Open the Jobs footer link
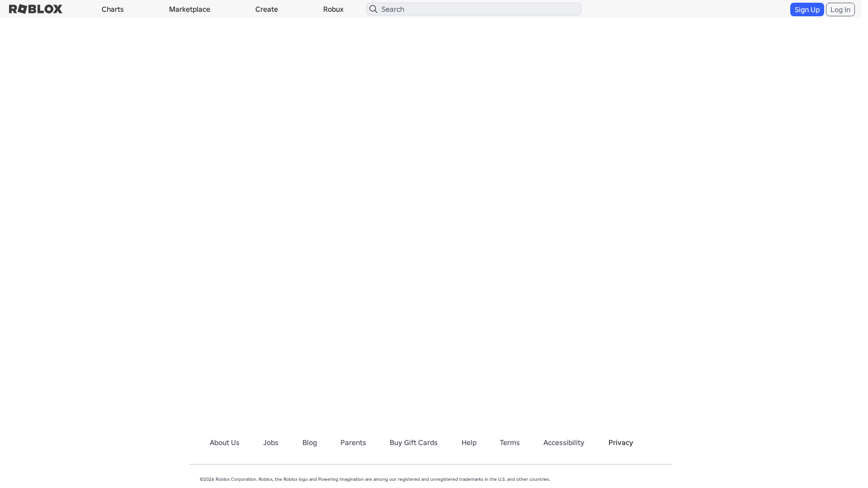The width and height of the screenshot is (868, 488). tap(271, 442)
